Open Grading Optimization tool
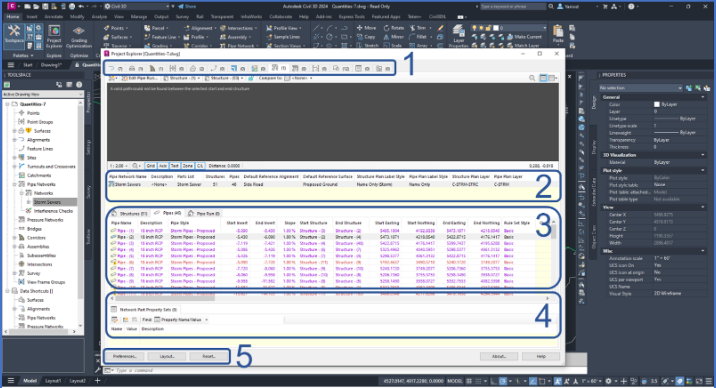Viewport: 716px width, 388px height. [79, 37]
